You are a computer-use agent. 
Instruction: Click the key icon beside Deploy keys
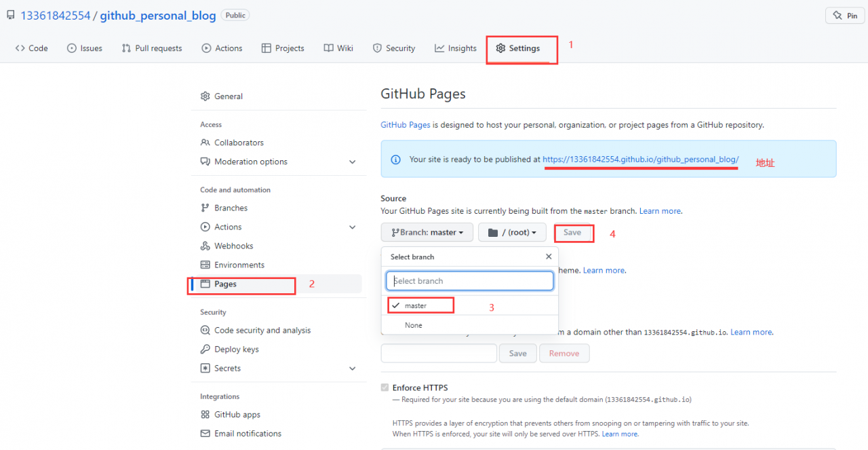pyautogui.click(x=205, y=350)
